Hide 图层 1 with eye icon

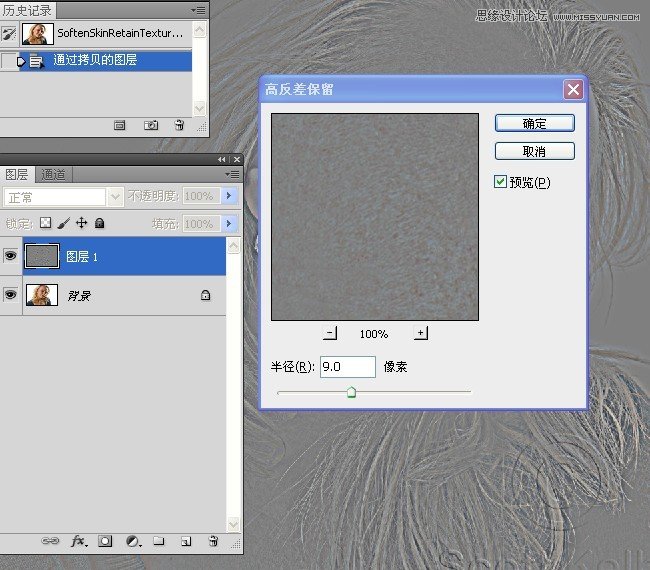(10, 256)
